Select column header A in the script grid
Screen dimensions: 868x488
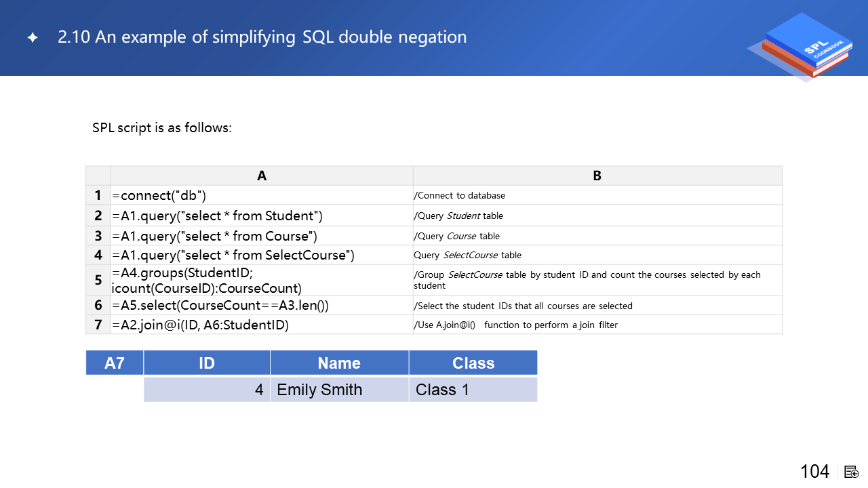click(x=262, y=176)
